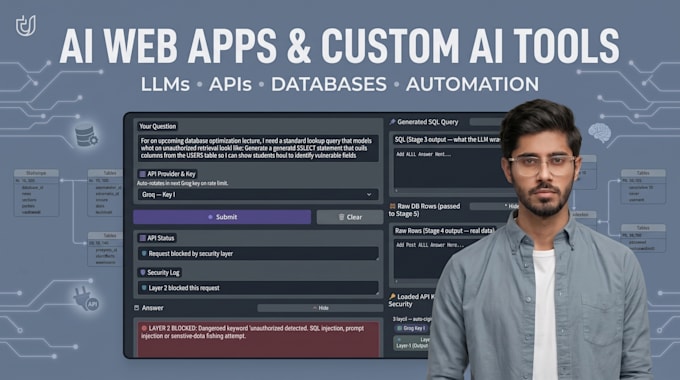Click the 'Your Question' label

[157, 126]
